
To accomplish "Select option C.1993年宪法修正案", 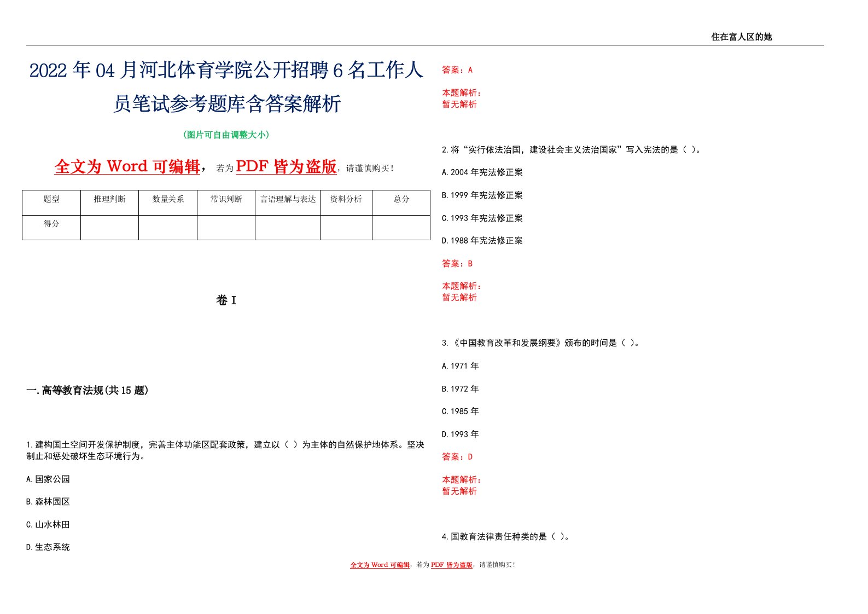I will (482, 218).
